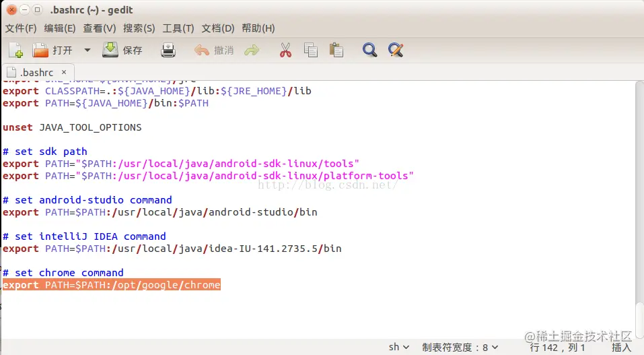
Task: Close the gedit window with red button
Action: (x=12, y=9)
